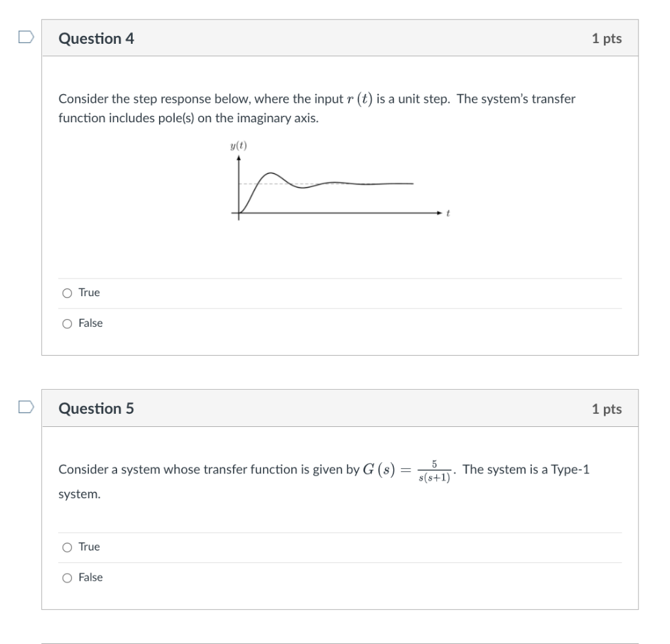This screenshot has width=670, height=644.
Task: Select False radio circle for Question 4
Action: tap(67, 324)
